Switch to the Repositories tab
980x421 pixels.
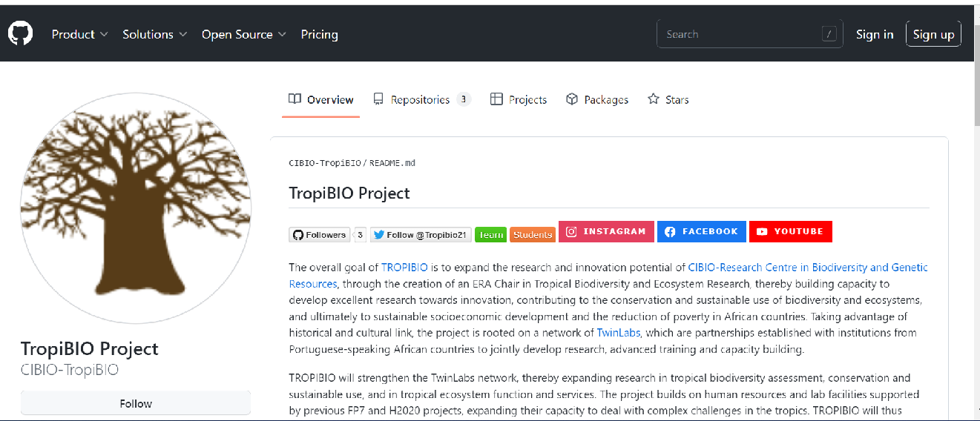[422, 99]
